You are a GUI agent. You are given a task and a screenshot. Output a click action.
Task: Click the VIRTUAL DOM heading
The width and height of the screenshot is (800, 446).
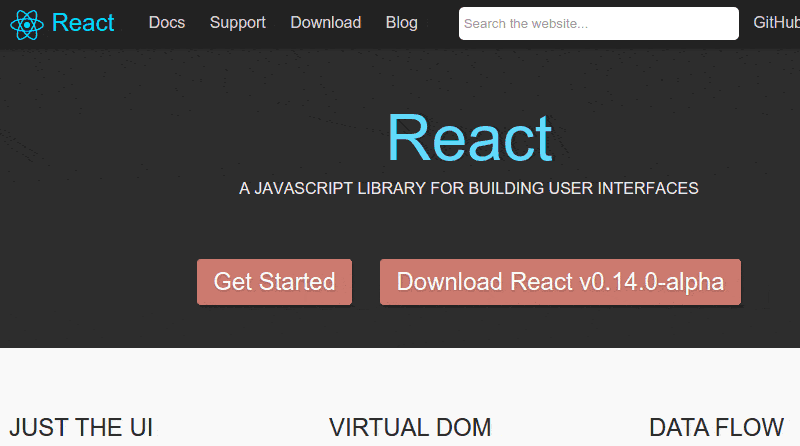tap(410, 428)
